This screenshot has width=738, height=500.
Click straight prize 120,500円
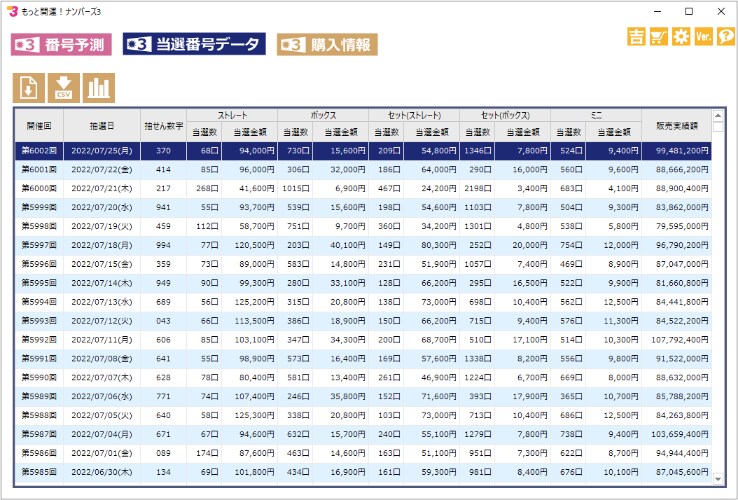tap(254, 245)
